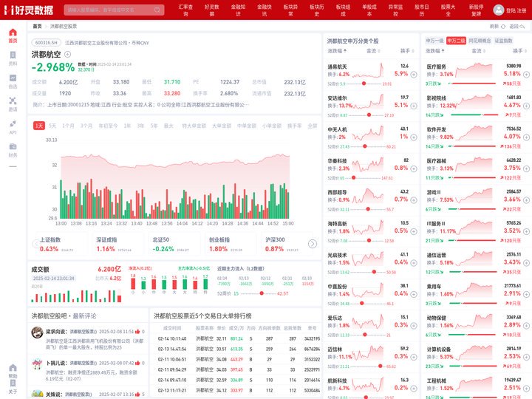This screenshot has width=532, height=399.
Task: Switch chart to 换手率
Action: tap(295, 126)
